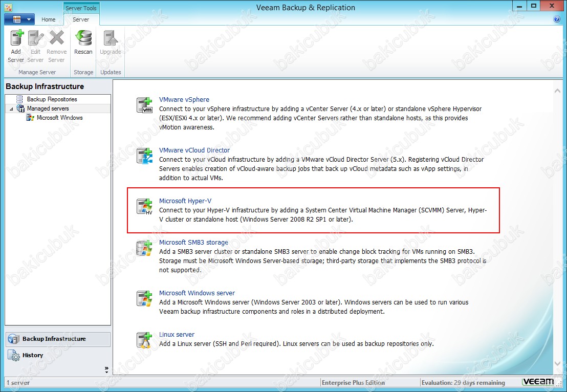
Task: Select the Server ribbon tab
Action: (x=81, y=19)
